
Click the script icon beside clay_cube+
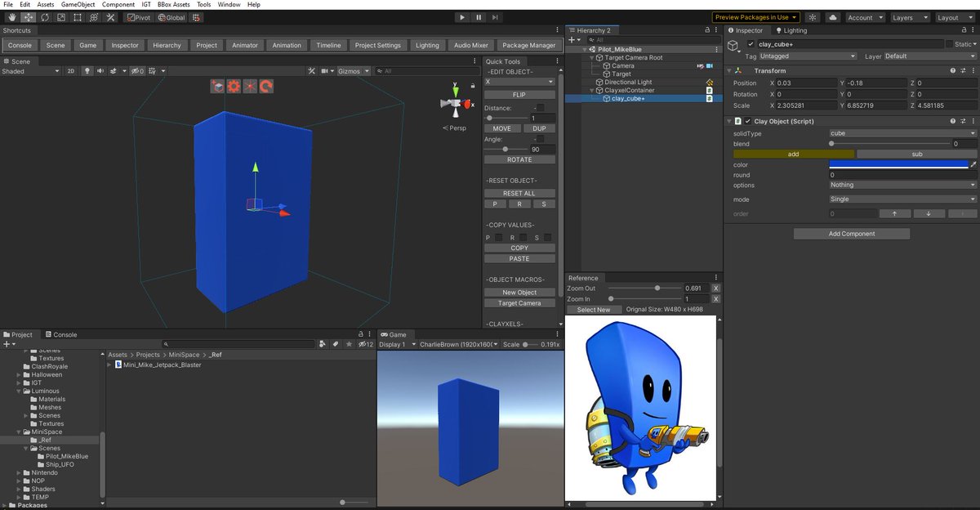(x=710, y=99)
